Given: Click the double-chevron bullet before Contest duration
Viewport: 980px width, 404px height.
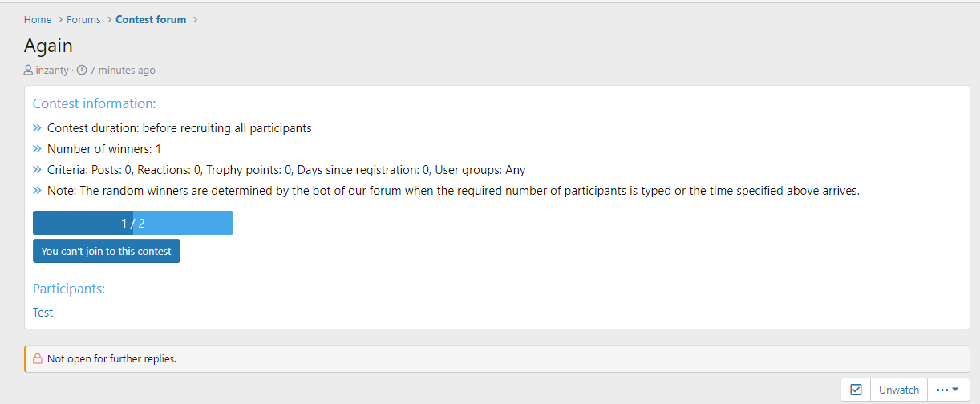Looking at the screenshot, I should click(x=37, y=128).
